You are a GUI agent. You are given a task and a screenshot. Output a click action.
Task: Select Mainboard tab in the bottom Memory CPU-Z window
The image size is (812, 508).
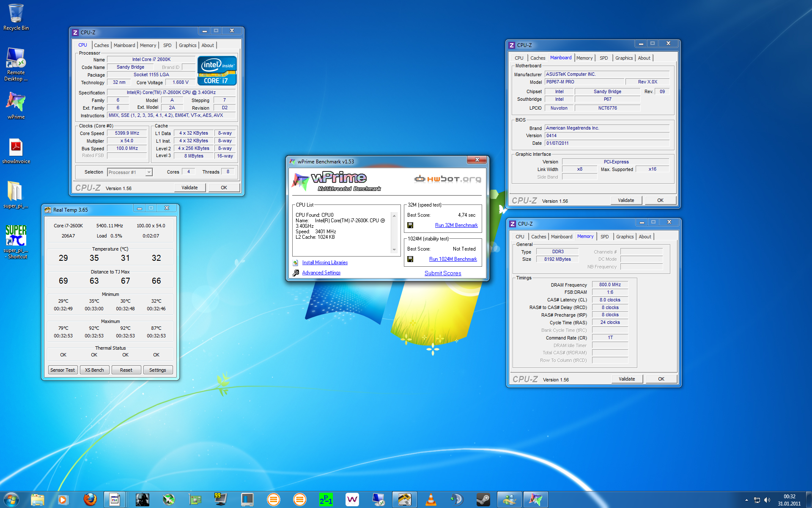point(562,237)
